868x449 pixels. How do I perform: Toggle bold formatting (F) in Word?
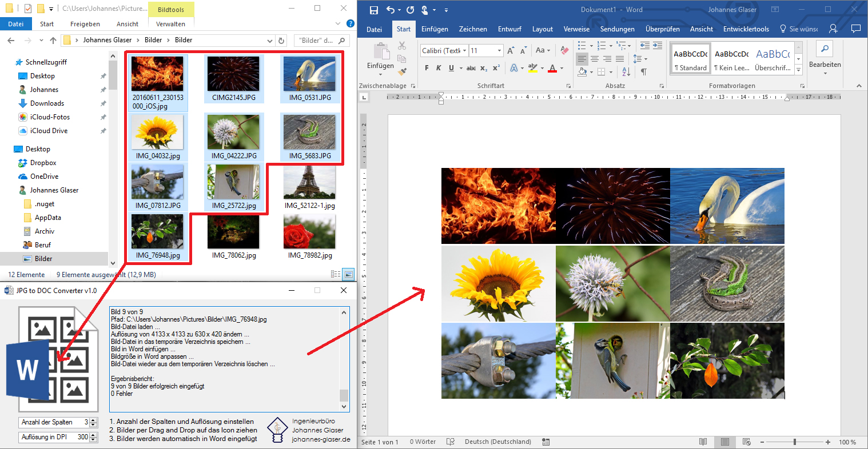[x=427, y=68]
